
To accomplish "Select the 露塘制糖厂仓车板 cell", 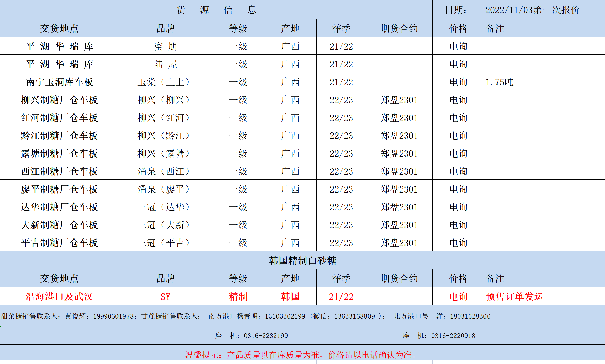I will tap(59, 154).
